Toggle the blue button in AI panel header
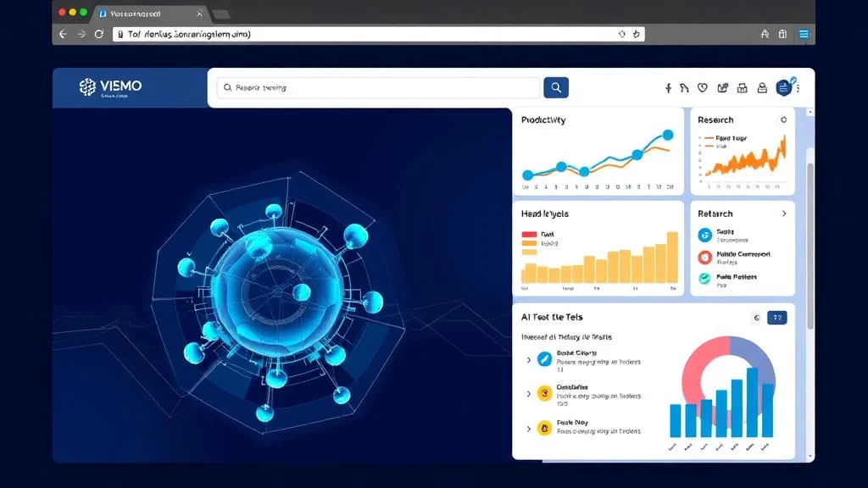The width and height of the screenshot is (868, 488). pyautogui.click(x=776, y=318)
